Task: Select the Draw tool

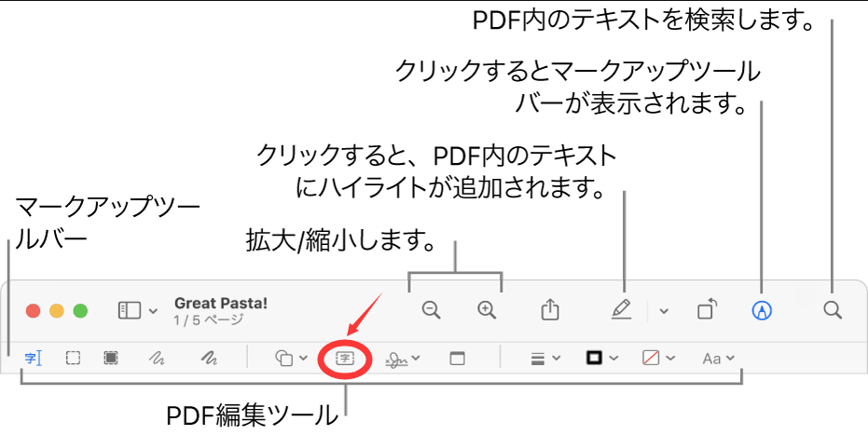Action: click(208, 359)
